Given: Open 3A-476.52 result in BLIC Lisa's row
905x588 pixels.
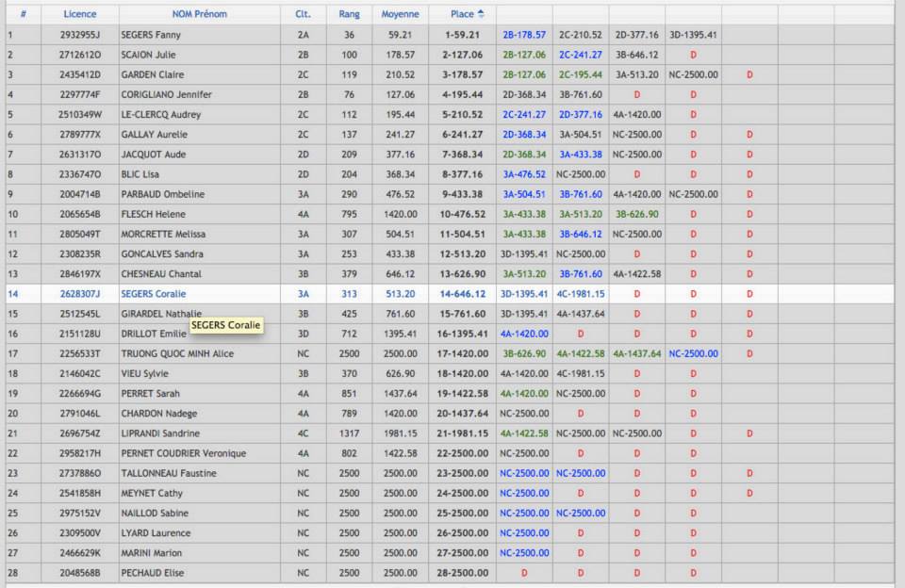Looking at the screenshot, I should pos(524,174).
